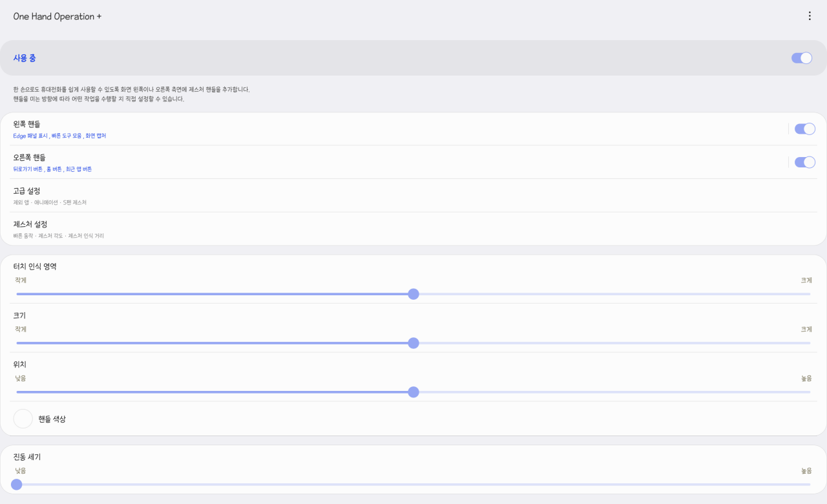
Task: Click the 위치 slider thumb
Action: pos(413,392)
